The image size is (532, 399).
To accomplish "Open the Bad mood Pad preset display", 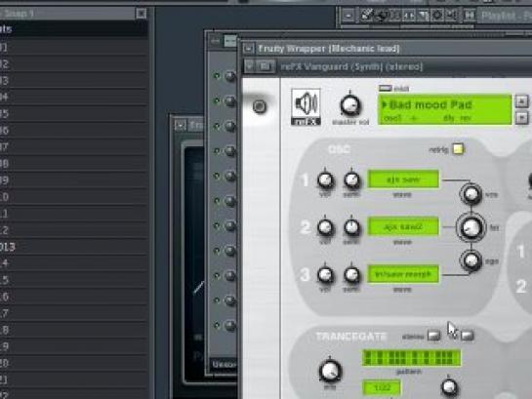I will tap(445, 109).
